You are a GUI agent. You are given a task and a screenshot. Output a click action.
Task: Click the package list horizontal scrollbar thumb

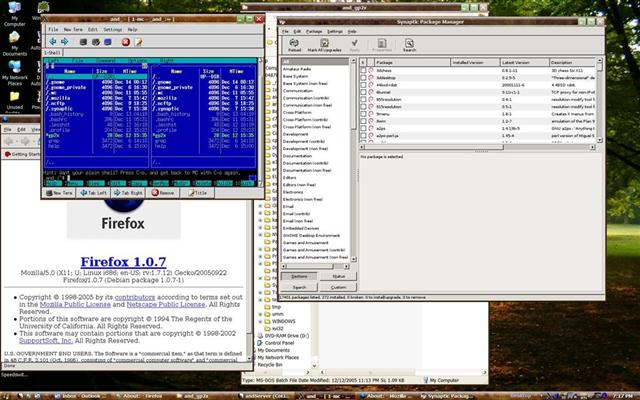434,147
